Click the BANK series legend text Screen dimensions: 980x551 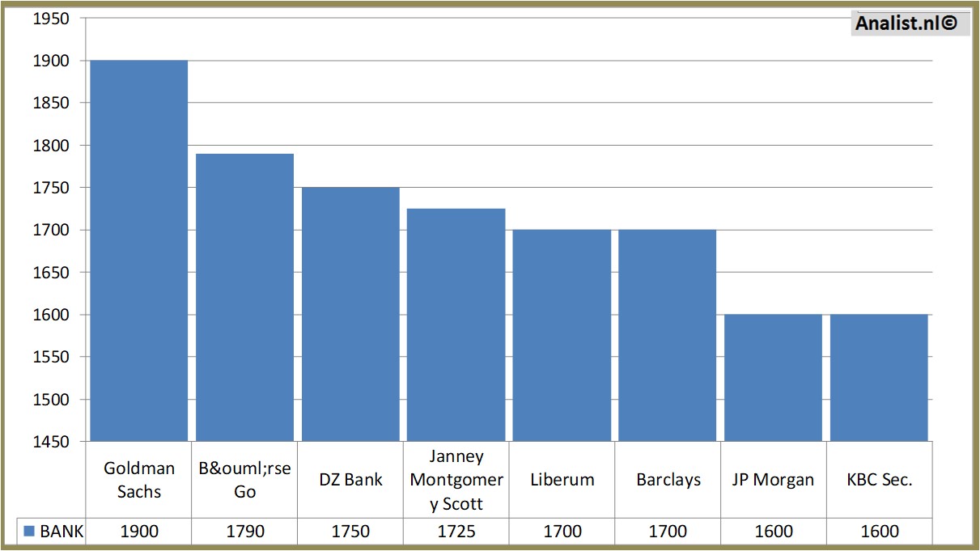click(x=62, y=532)
